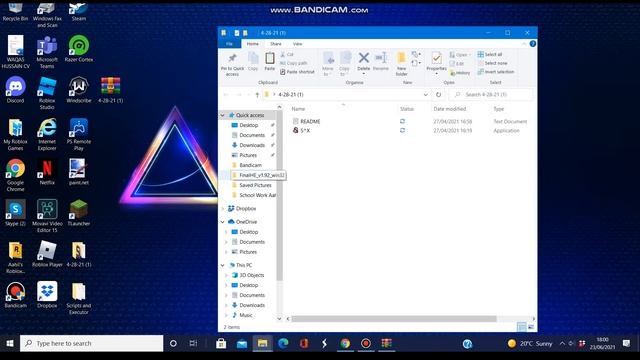Click Paste shortcut in the ribbon
The image size is (640, 360).
[x=297, y=72]
